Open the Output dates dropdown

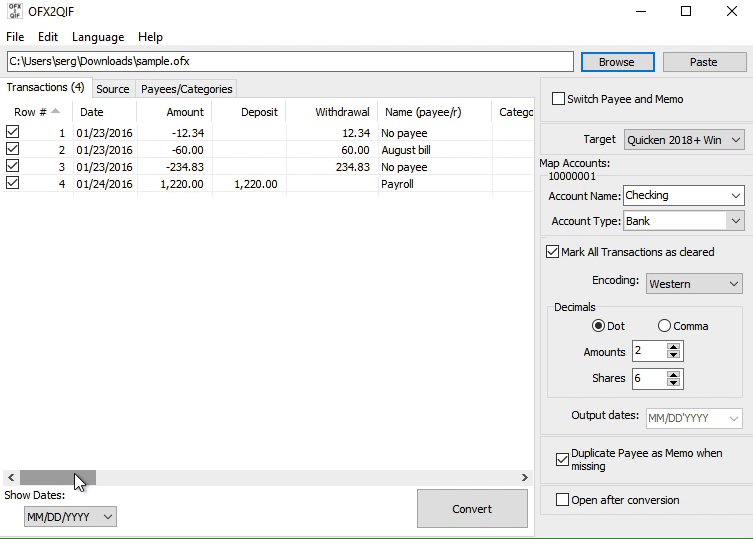tap(694, 418)
